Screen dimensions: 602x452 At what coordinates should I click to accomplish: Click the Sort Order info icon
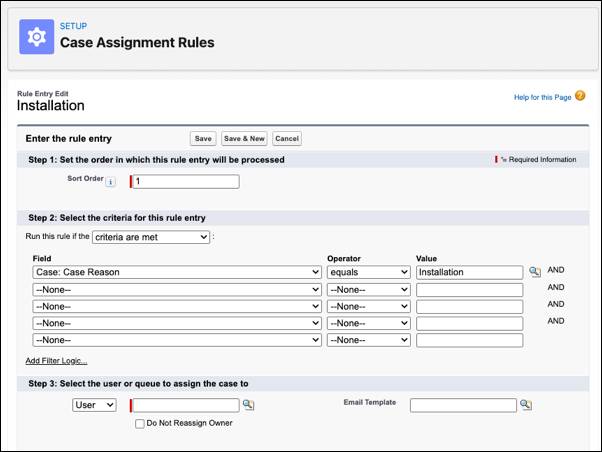pos(111,182)
